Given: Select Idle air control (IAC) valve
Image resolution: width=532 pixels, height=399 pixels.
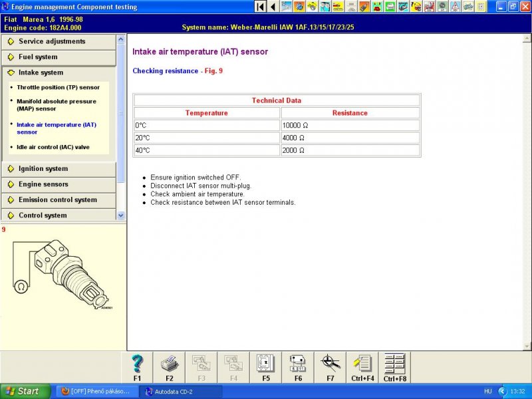Looking at the screenshot, I should click(53, 147).
